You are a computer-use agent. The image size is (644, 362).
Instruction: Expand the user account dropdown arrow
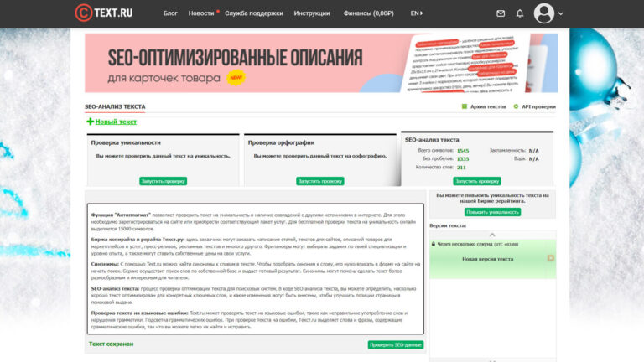point(561,13)
